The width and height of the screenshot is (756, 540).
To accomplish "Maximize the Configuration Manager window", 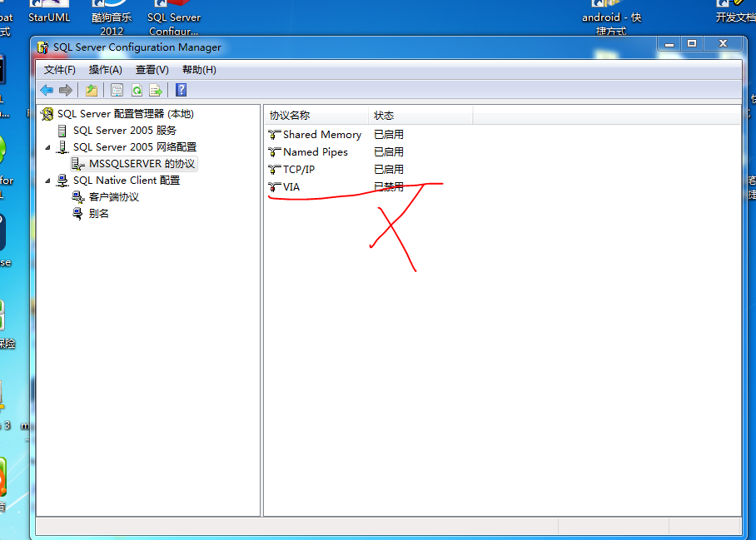I will 692,44.
